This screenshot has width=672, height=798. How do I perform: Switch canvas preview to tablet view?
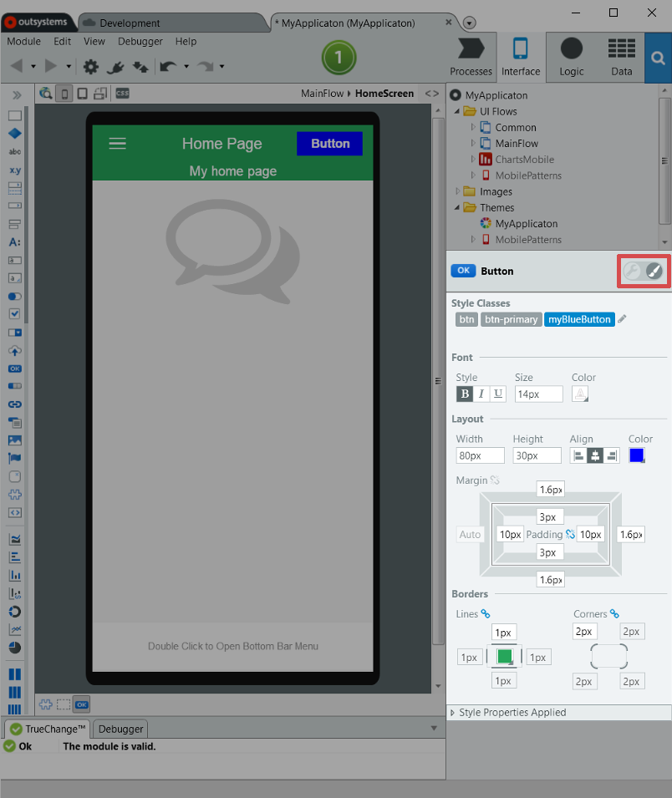(x=80, y=94)
